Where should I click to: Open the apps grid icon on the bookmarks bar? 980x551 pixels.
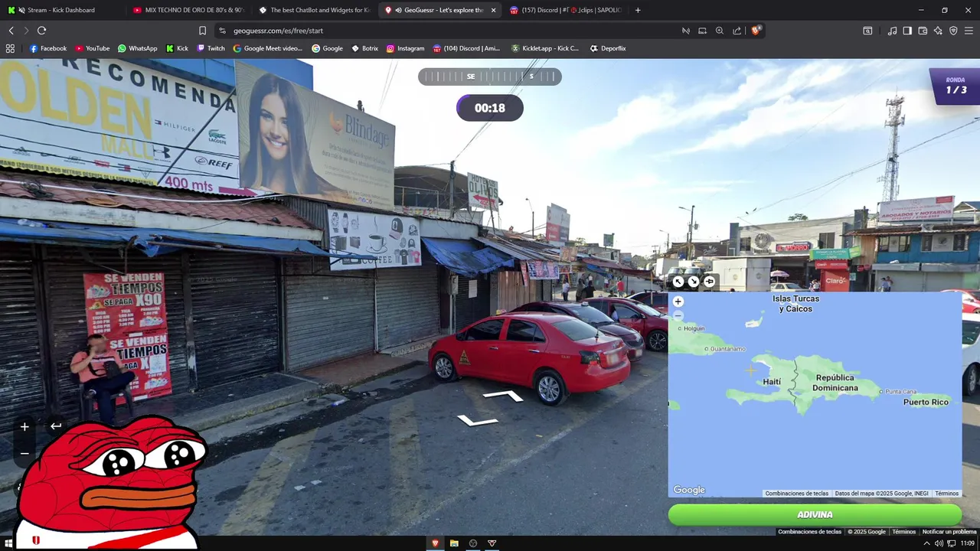pos(10,48)
